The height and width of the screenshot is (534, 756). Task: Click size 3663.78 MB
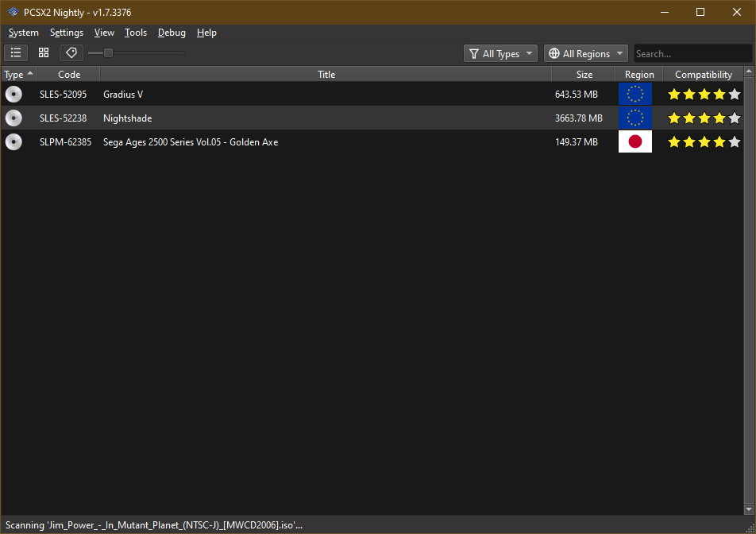579,118
